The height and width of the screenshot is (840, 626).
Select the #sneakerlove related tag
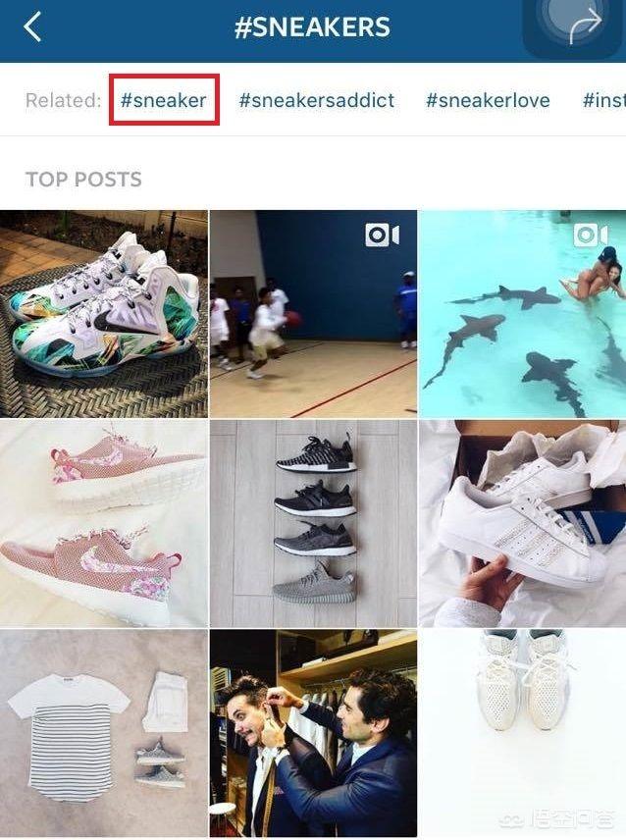pos(488,100)
